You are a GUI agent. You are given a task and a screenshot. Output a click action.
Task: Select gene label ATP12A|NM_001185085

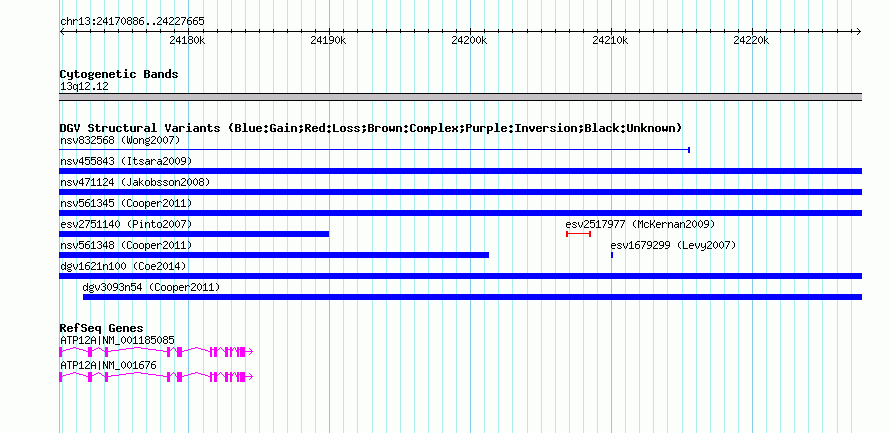pyautogui.click(x=117, y=340)
